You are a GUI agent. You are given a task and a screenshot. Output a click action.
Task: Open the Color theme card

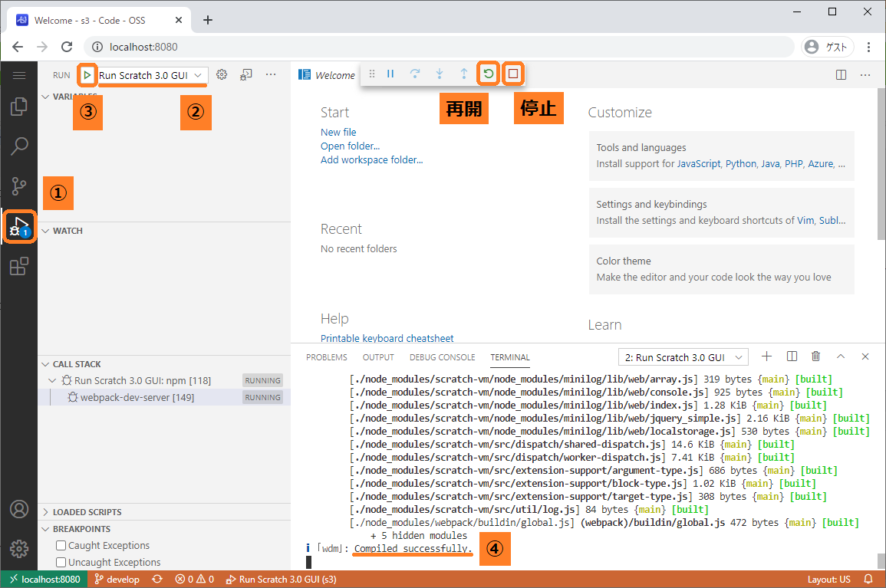(722, 269)
